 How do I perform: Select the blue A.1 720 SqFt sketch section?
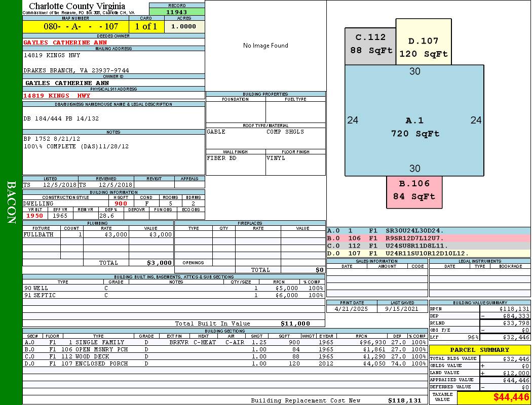pyautogui.click(x=414, y=127)
